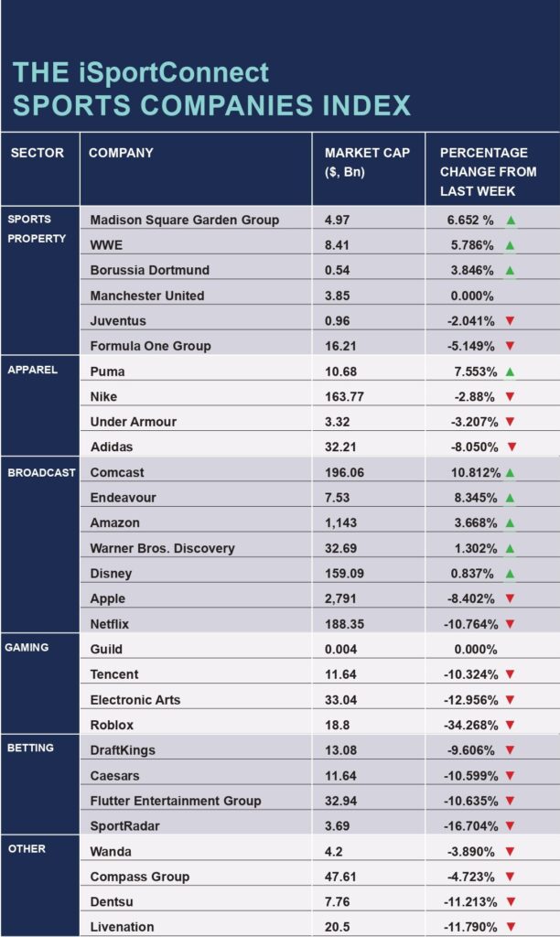
Task: Click Apple's market cap value 2,791
Action: pos(340,598)
